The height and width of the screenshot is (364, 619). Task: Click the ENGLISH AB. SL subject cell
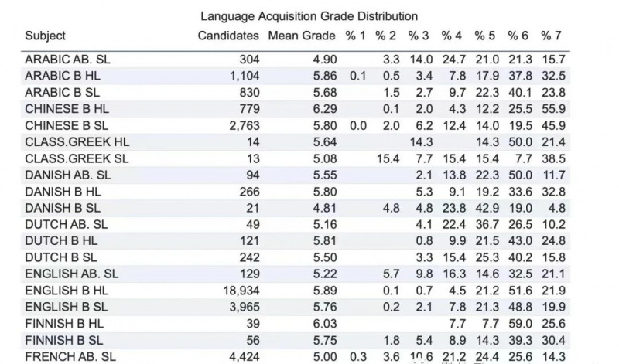click(71, 274)
